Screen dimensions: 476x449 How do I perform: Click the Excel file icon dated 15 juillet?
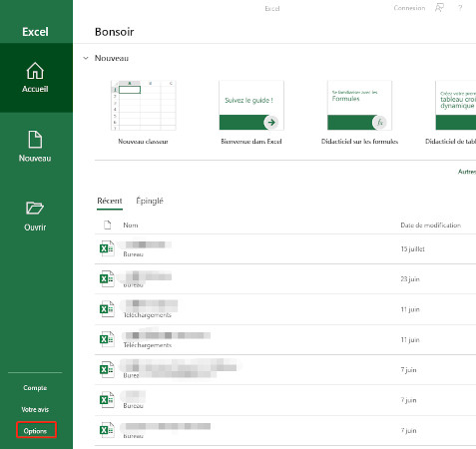pyautogui.click(x=107, y=248)
